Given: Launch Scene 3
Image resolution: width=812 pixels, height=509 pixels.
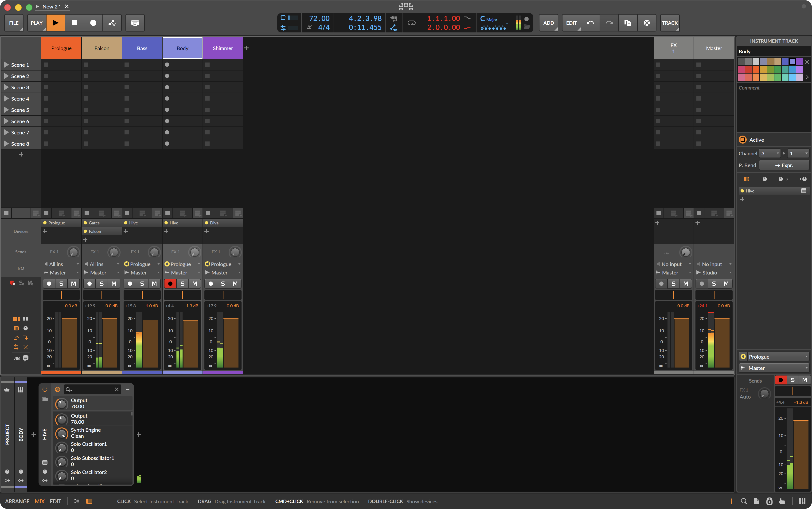Looking at the screenshot, I should click(x=6, y=87).
